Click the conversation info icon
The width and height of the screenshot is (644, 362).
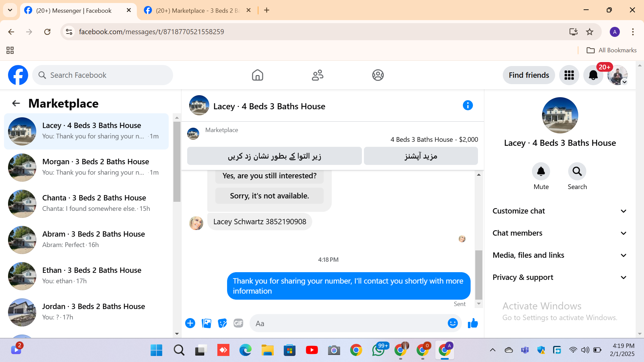point(468,106)
